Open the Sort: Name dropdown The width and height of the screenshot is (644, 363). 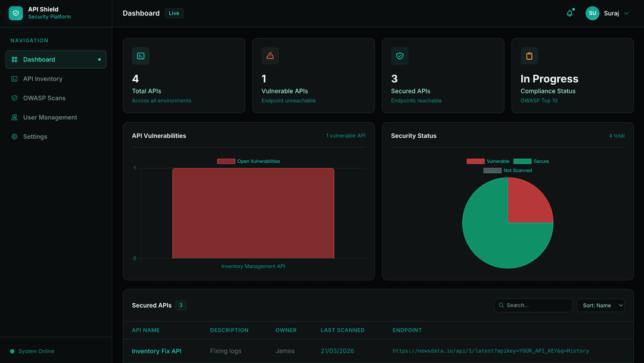(600, 305)
